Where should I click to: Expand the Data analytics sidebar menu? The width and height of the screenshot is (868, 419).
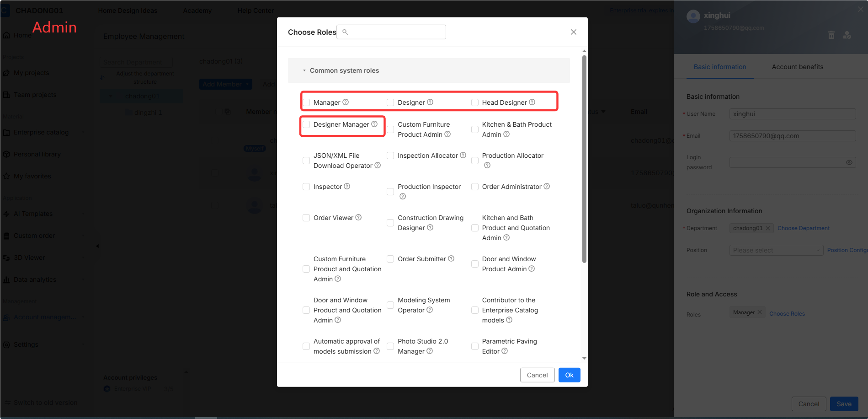tap(83, 279)
